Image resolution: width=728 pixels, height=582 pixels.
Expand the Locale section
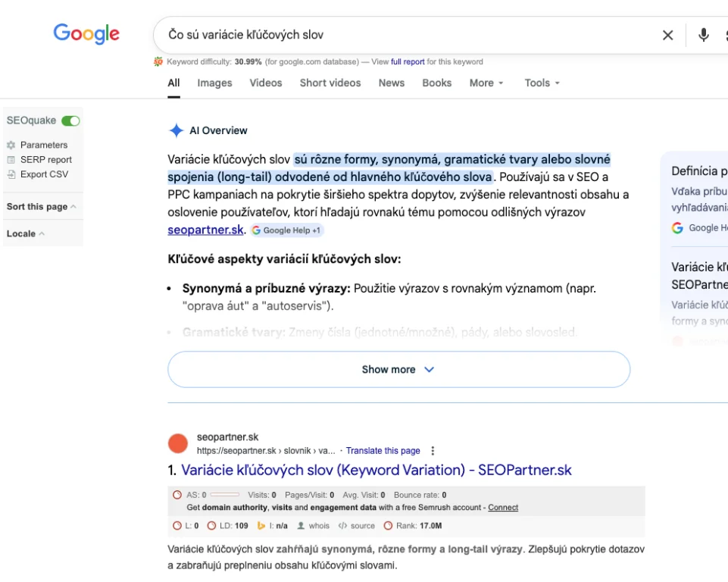pos(25,233)
